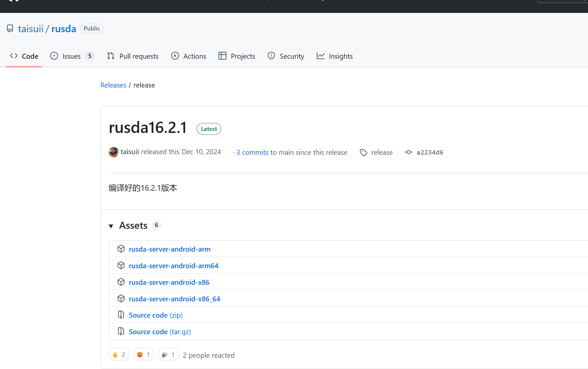Click package icon for rusda-server-android-arm
This screenshot has width=588, height=369.
point(121,249)
